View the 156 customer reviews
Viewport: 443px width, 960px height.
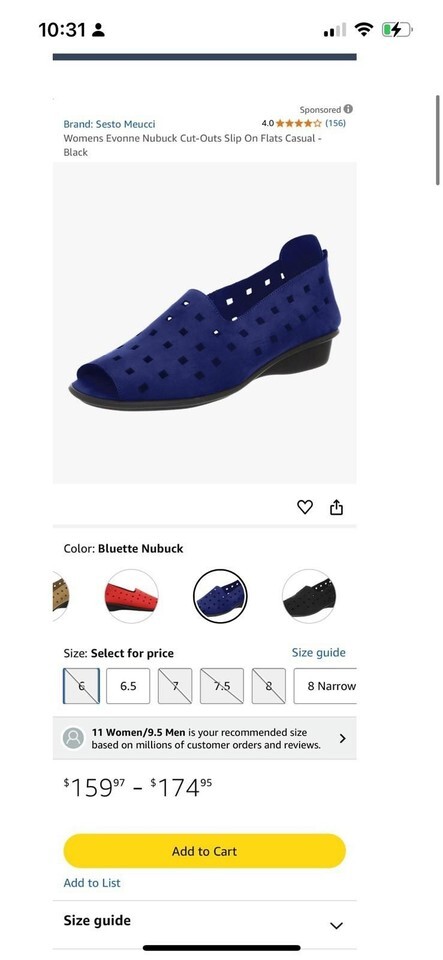[335, 123]
